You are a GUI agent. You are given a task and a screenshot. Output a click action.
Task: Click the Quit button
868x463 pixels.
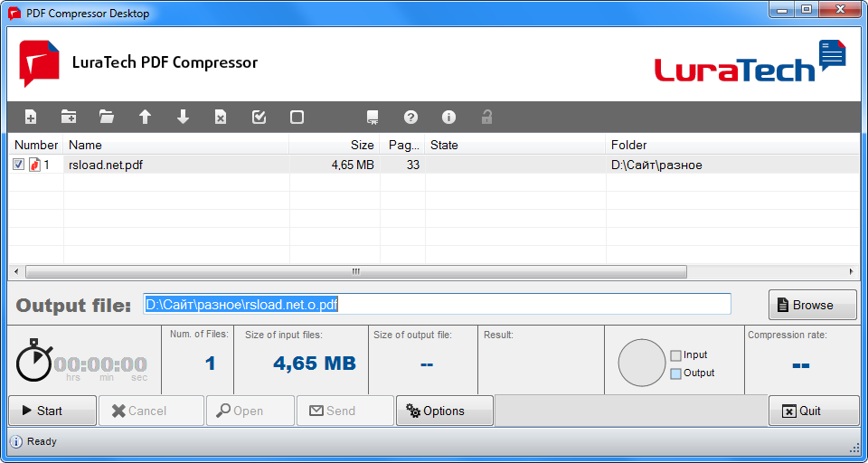point(814,411)
